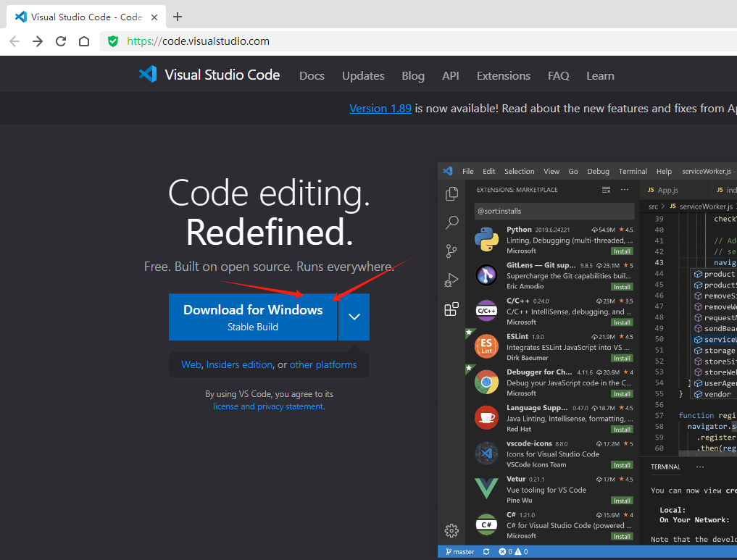Click the address bar URL field
This screenshot has width=737, height=560.
tap(418, 41)
